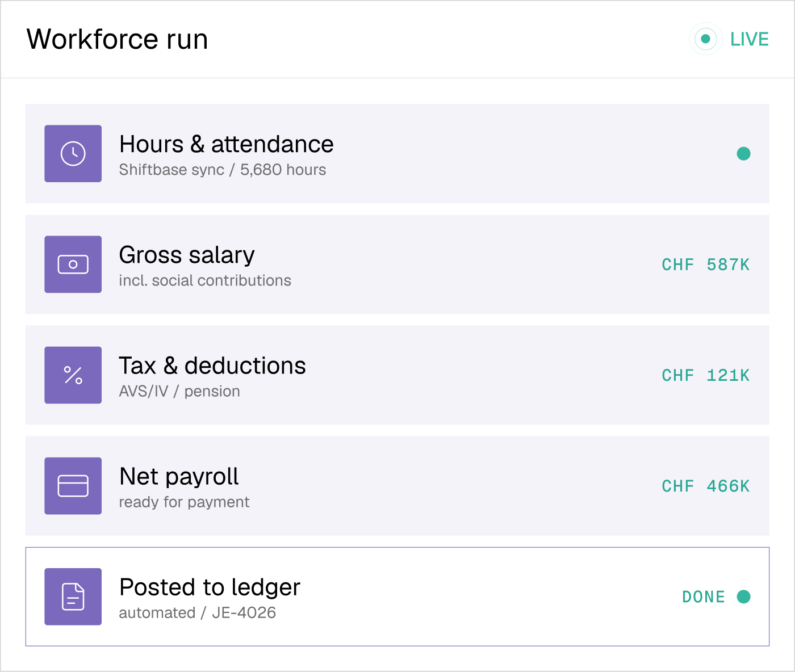This screenshot has height=672, width=795.
Task: Click the clock icon for Hours & attendance
Action: pos(73,154)
